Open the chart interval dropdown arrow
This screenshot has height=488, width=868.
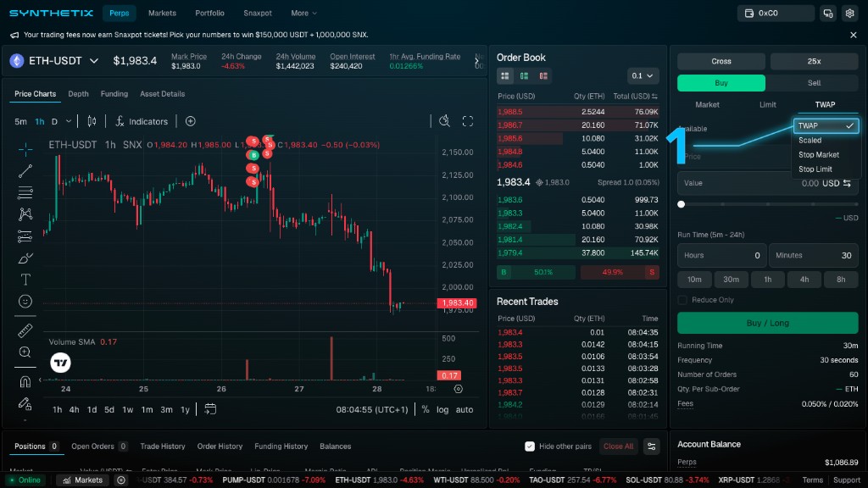(x=69, y=121)
